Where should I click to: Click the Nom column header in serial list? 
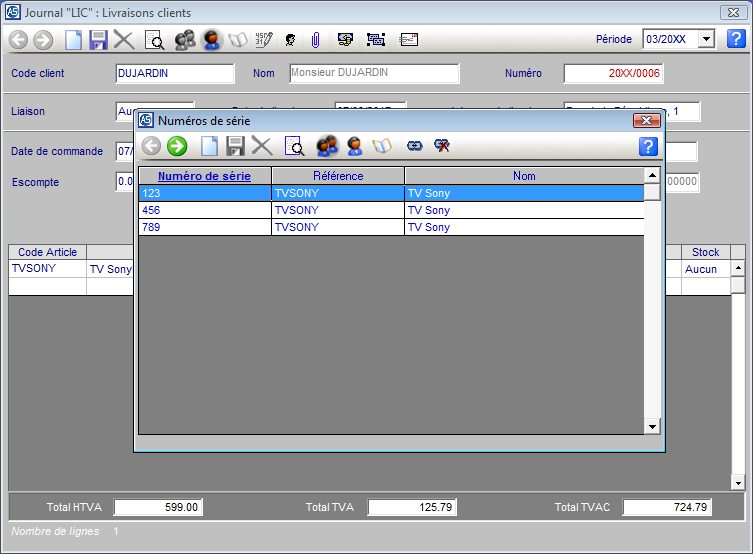[x=524, y=176]
